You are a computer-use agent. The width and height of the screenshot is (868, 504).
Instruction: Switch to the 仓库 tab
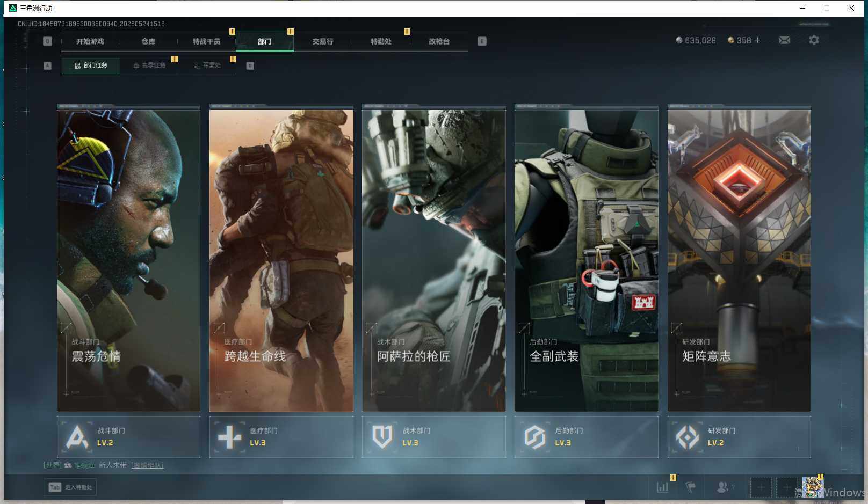[x=148, y=41]
